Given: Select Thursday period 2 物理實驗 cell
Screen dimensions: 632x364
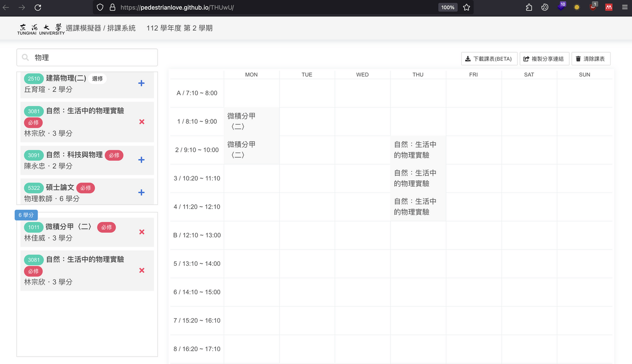Looking at the screenshot, I should coord(418,150).
